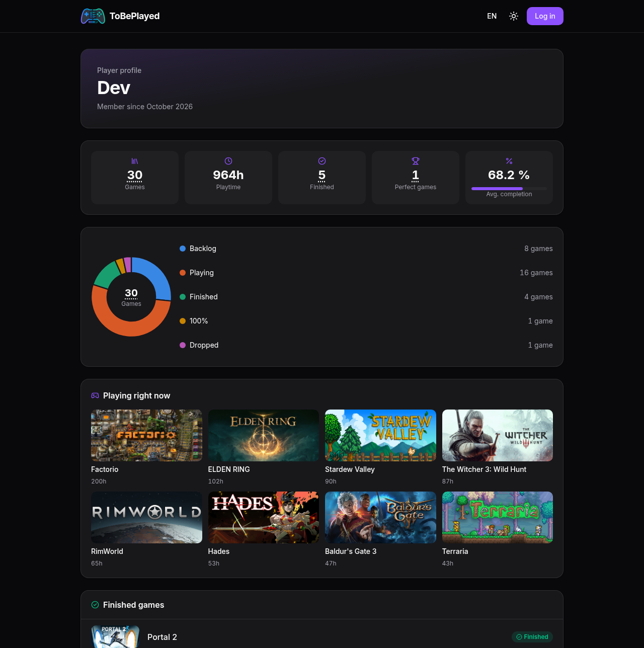Click the green Finished legend dot
Image resolution: width=644 pixels, height=648 pixels.
[183, 297]
